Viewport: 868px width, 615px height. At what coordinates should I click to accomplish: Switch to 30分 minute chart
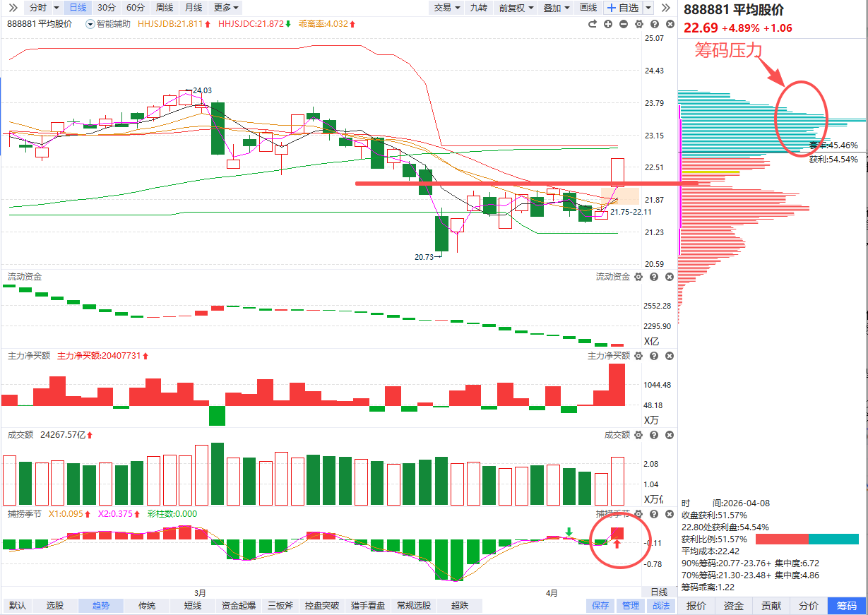106,8
